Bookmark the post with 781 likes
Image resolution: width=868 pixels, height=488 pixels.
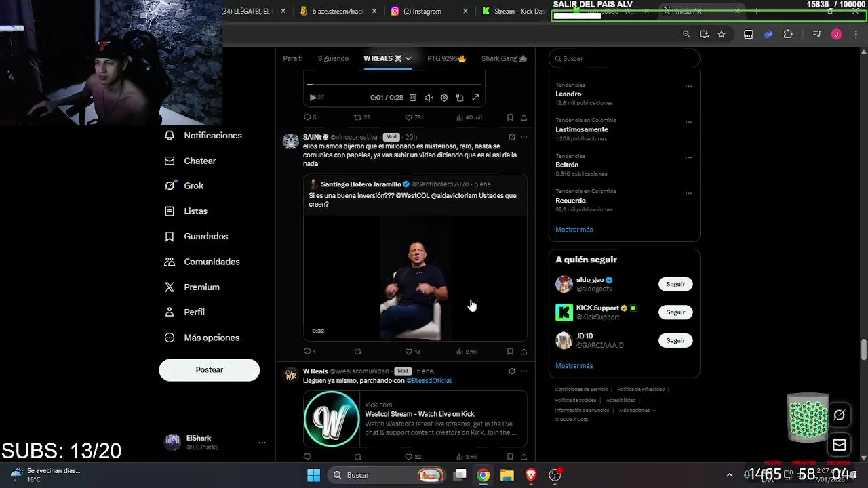510,117
